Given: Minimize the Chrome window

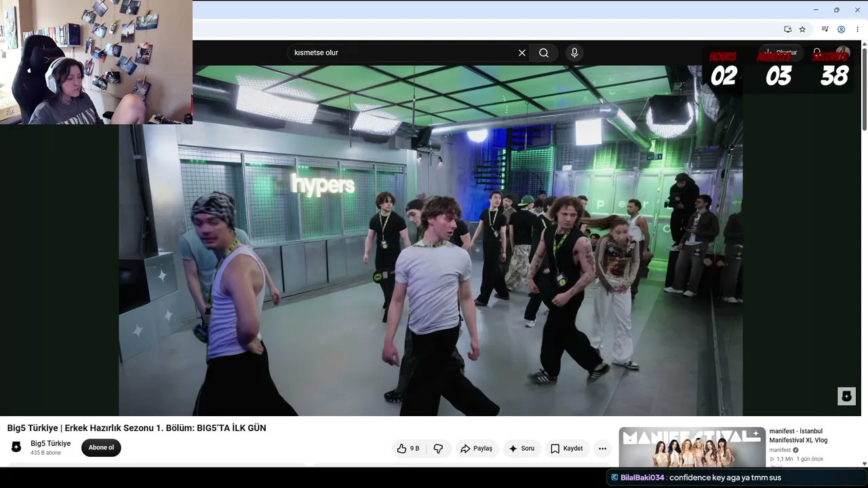Looking at the screenshot, I should coord(816,9).
